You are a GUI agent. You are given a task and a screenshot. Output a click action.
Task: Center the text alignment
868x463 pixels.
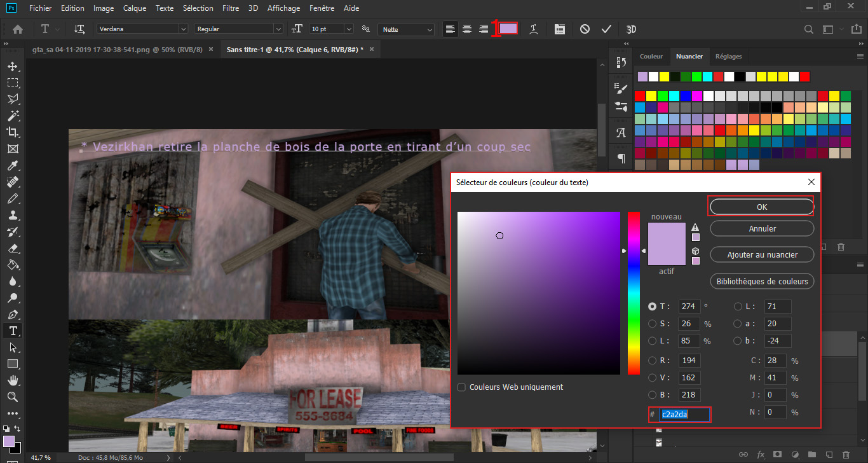[467, 29]
